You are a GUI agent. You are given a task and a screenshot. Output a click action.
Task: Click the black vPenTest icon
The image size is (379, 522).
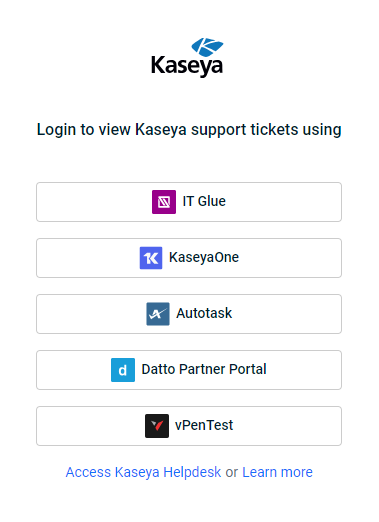point(157,426)
